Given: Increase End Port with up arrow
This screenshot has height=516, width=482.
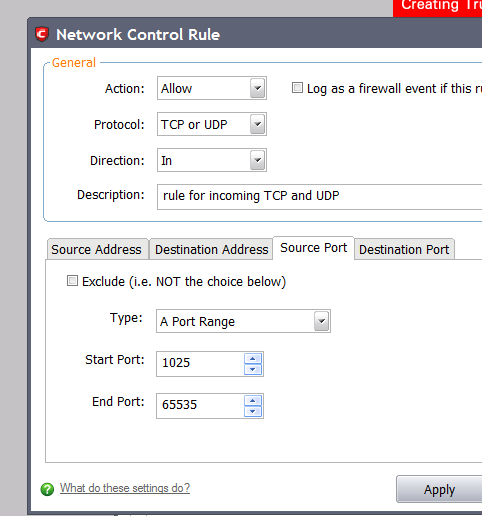Looking at the screenshot, I should pos(253,401).
